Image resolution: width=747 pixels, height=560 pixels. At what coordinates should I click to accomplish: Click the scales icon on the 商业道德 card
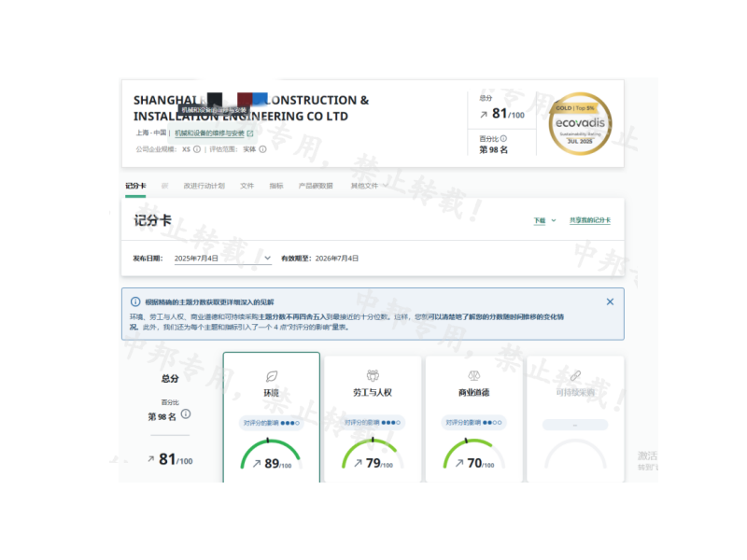[473, 376]
